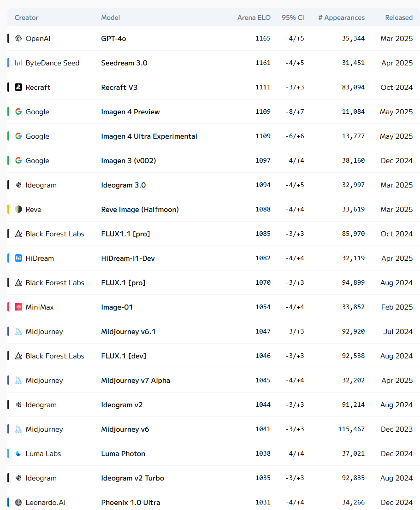Screen dimensions: 420x510
Task: Click the Luma Labs logo icon
Action: [18, 453]
